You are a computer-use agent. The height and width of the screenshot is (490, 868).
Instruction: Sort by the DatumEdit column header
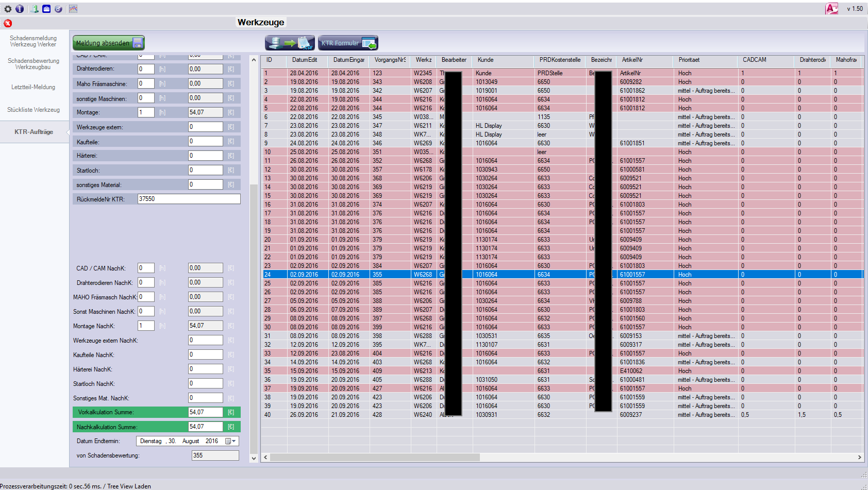[x=307, y=60]
